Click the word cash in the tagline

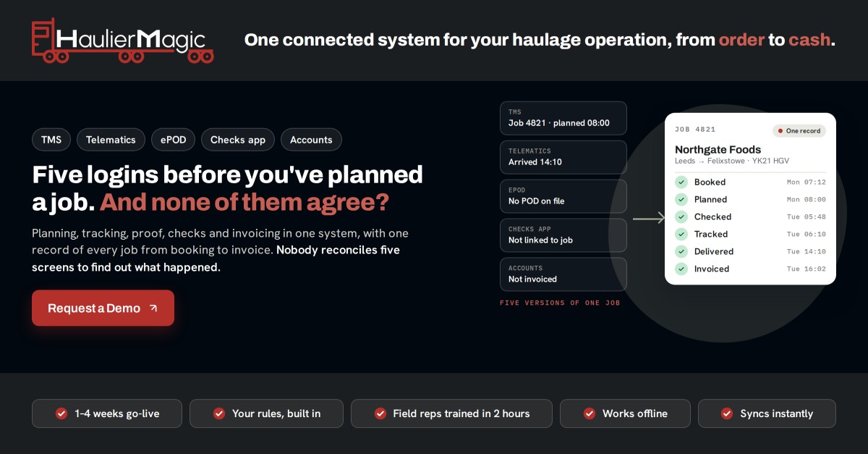tap(809, 40)
